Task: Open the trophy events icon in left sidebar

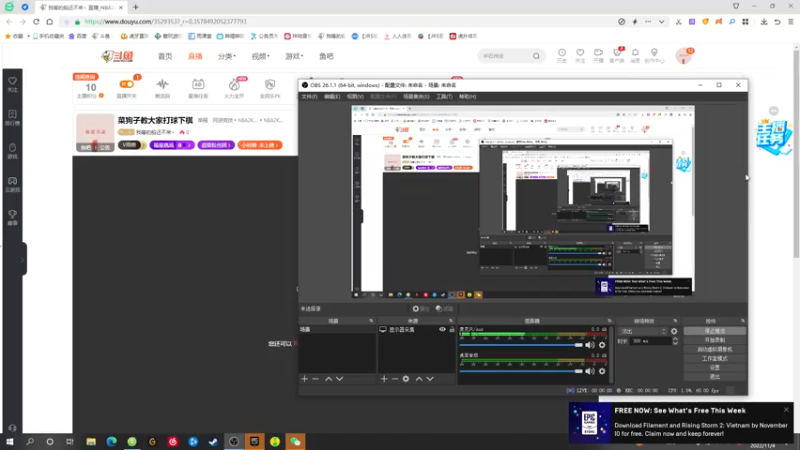Action: tap(13, 217)
